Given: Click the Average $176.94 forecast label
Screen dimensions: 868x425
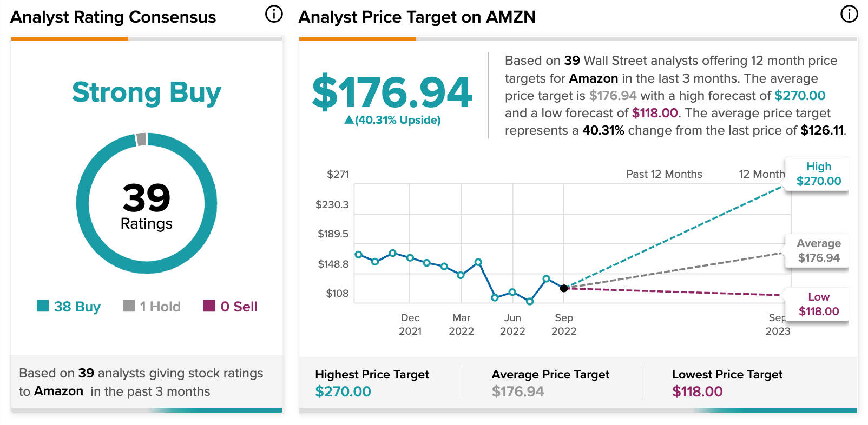Looking at the screenshot, I should (x=818, y=251).
